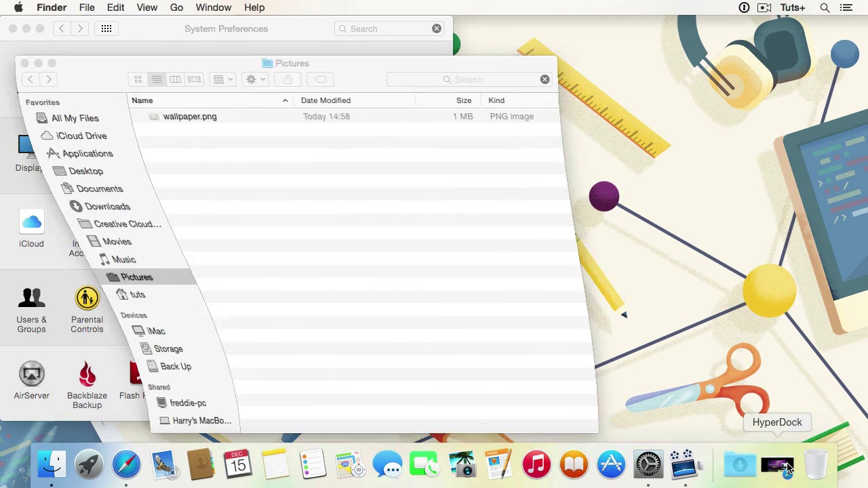Click the HyperDock item in Dock

click(x=777, y=465)
